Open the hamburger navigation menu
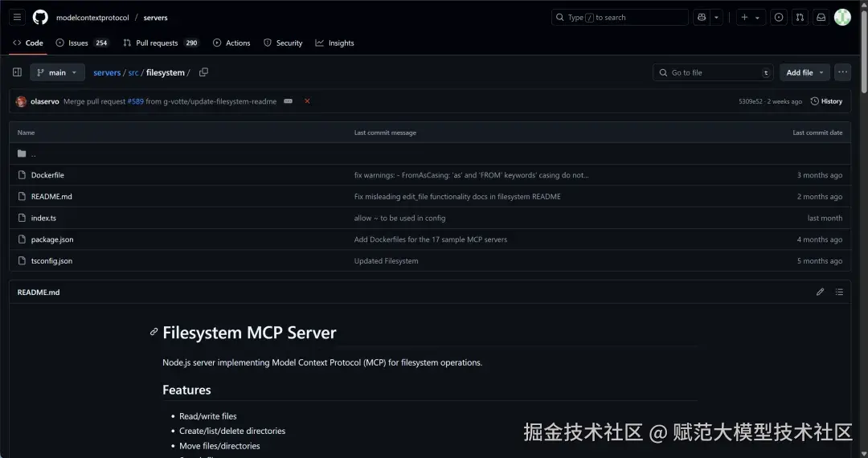 coord(17,17)
